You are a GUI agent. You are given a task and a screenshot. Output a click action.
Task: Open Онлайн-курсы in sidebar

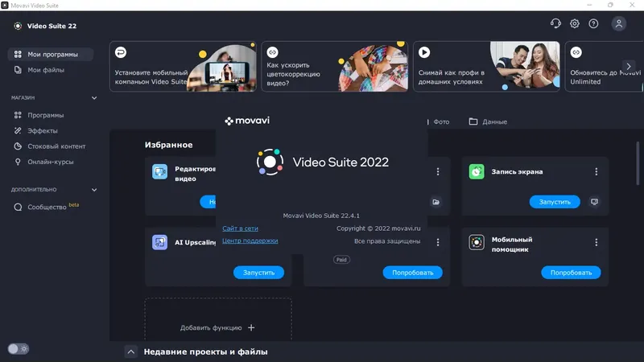(x=51, y=162)
